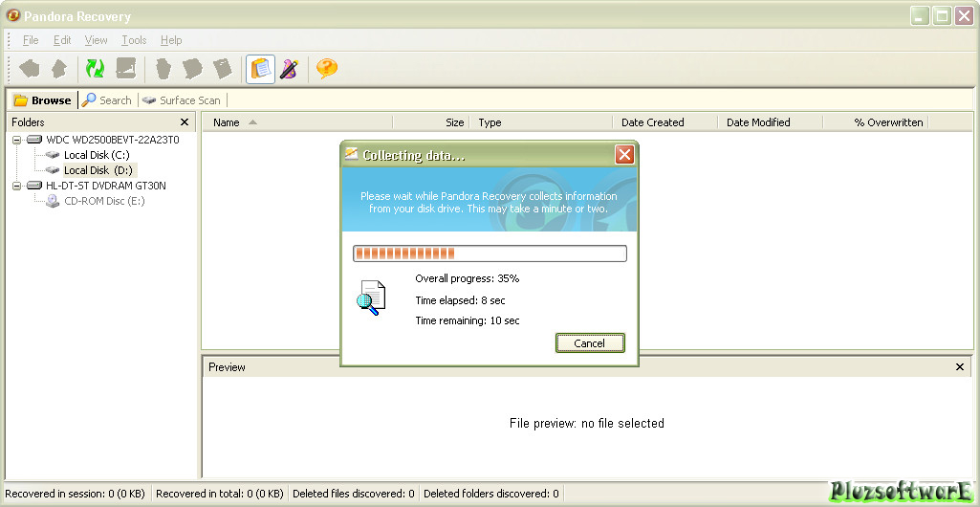Click 'Recovered in total: 0 (0 KB)' status

[x=220, y=494]
